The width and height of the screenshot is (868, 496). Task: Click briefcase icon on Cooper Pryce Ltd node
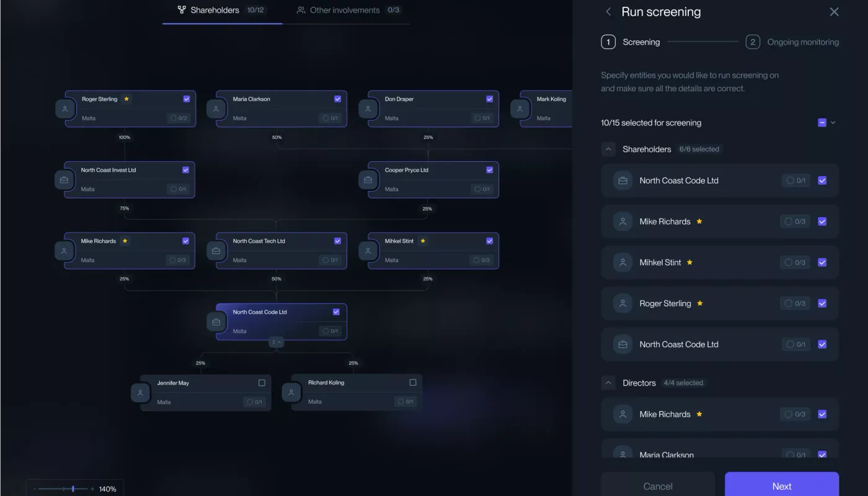[368, 180]
